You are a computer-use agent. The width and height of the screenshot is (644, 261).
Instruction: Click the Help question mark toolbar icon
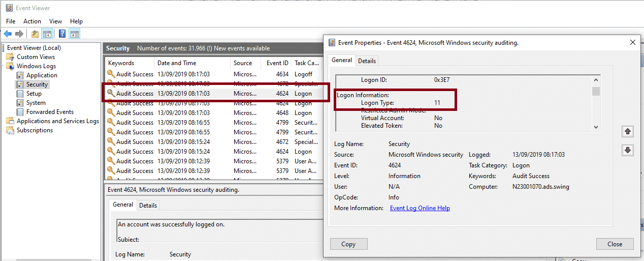(x=62, y=34)
